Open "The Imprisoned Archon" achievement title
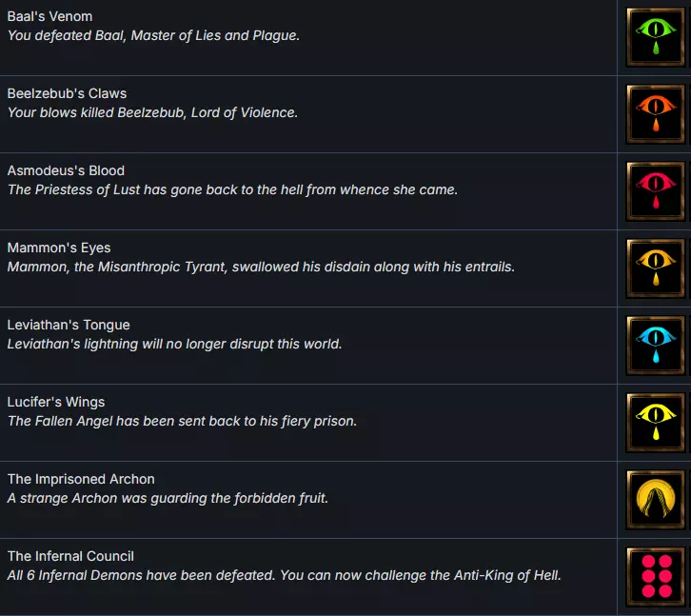 pyautogui.click(x=81, y=480)
